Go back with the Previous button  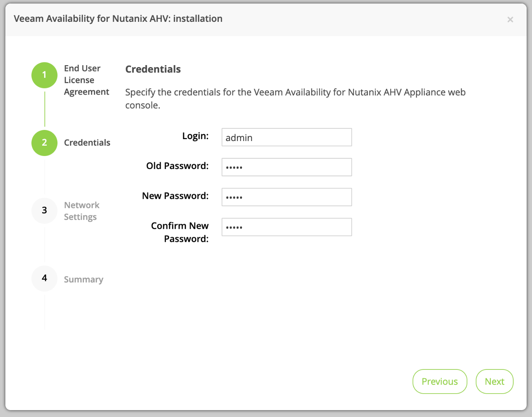coord(440,381)
